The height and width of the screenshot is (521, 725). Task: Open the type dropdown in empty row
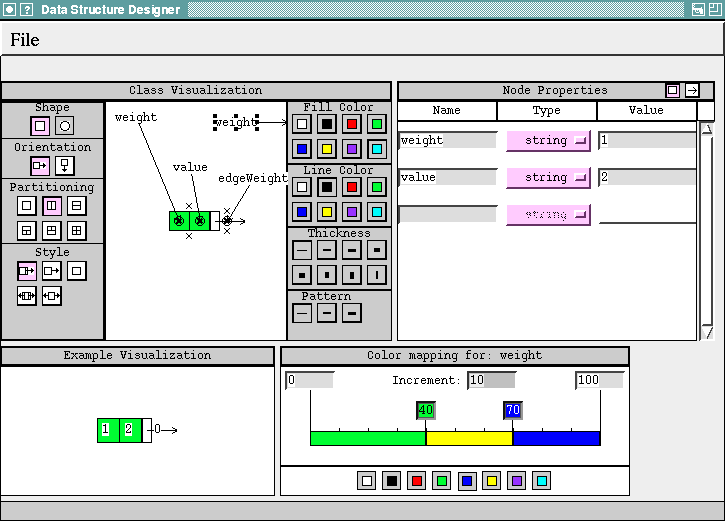[548, 215]
